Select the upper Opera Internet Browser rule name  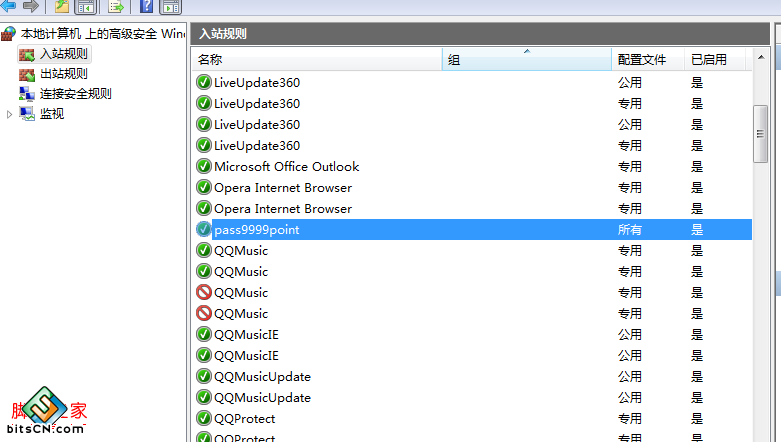click(x=283, y=188)
